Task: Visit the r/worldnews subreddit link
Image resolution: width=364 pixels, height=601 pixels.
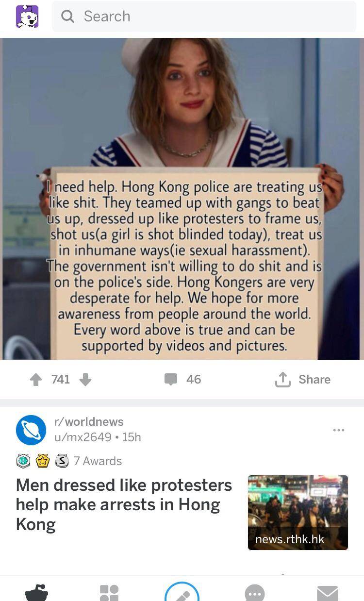Action: (x=89, y=421)
